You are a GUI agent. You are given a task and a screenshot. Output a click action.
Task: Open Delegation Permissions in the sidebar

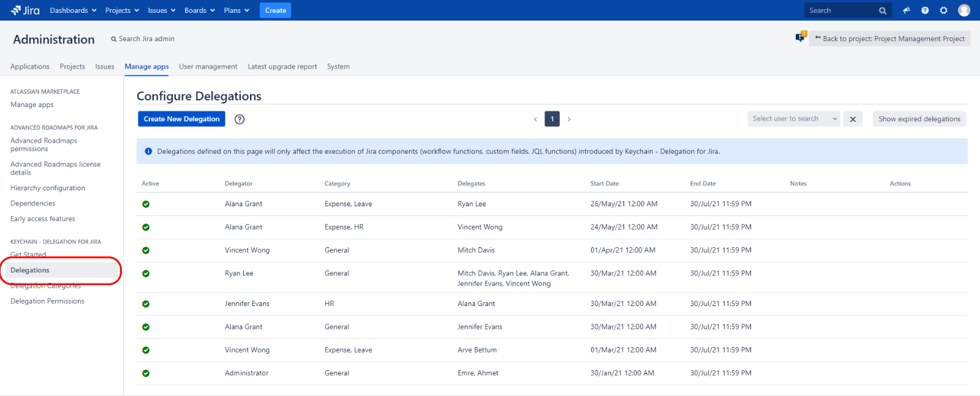47,301
